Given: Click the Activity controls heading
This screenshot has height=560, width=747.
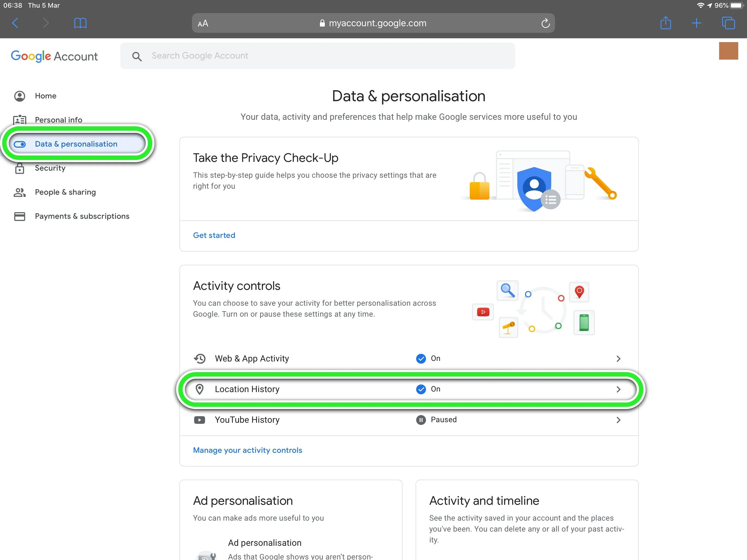Looking at the screenshot, I should [237, 286].
